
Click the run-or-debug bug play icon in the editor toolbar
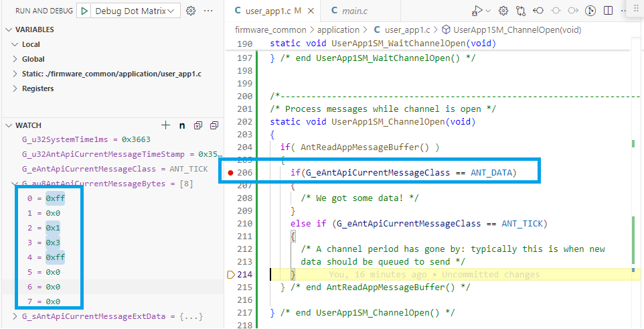[x=477, y=11]
